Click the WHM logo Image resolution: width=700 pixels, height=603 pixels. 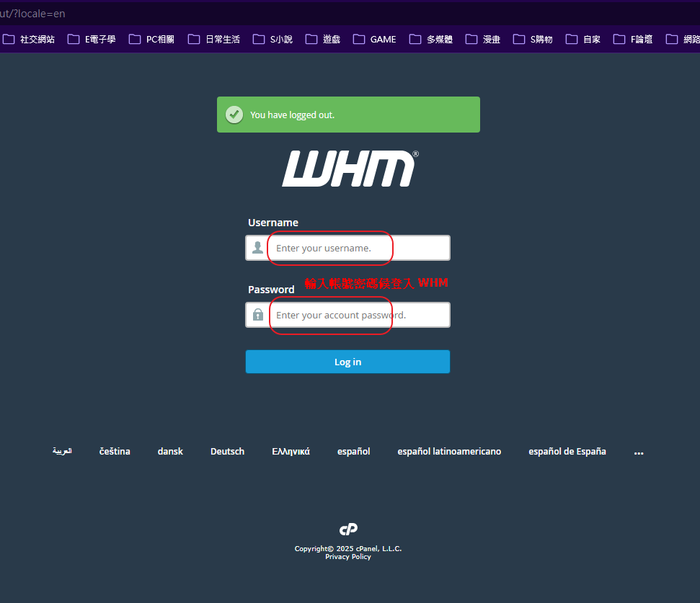click(x=349, y=169)
